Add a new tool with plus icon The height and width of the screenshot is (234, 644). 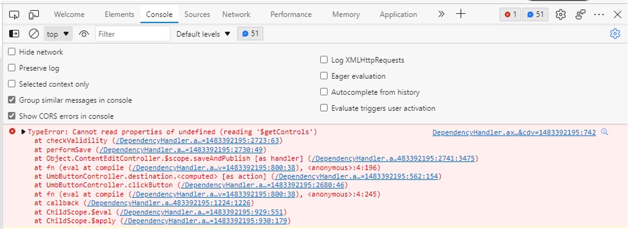[x=461, y=14]
